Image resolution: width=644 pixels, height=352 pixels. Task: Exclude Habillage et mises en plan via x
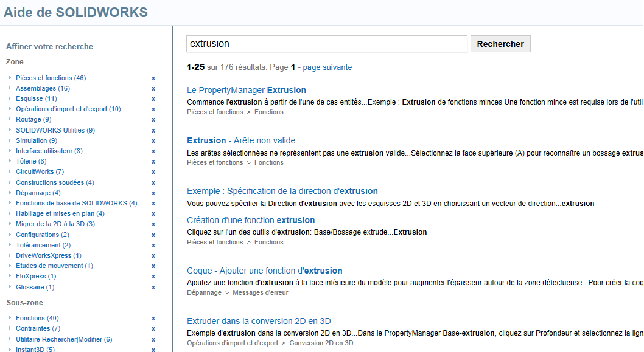coord(153,214)
